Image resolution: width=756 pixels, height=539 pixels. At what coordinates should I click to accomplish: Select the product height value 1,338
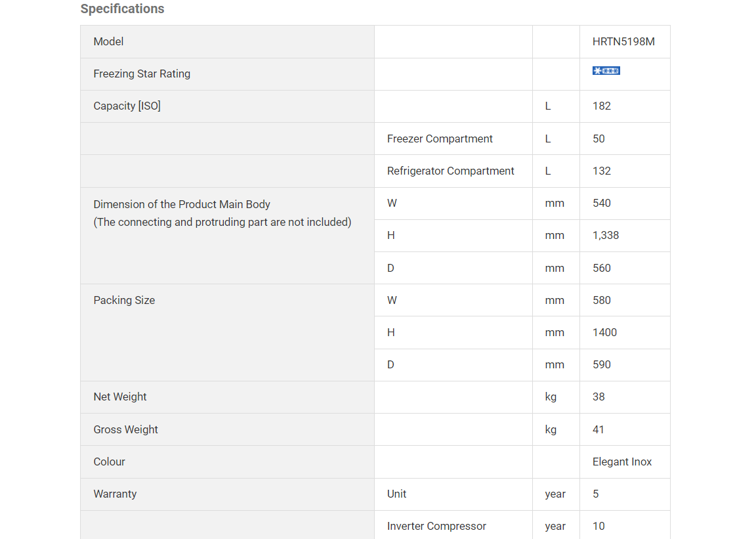[605, 235]
